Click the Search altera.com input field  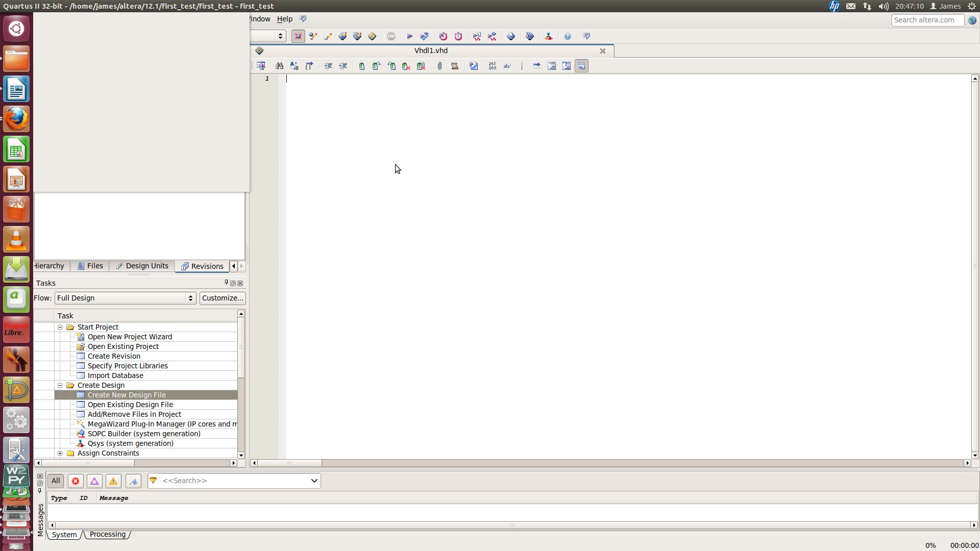(x=927, y=20)
